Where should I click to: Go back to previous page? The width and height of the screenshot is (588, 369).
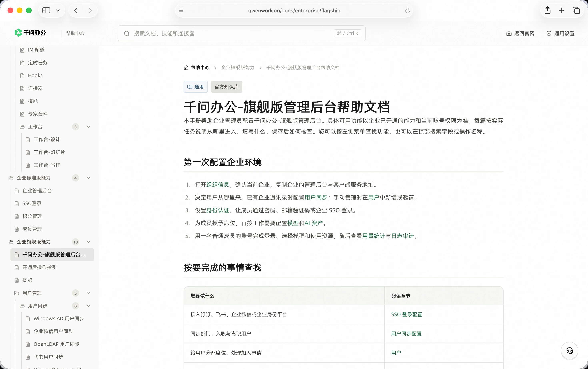point(76,10)
